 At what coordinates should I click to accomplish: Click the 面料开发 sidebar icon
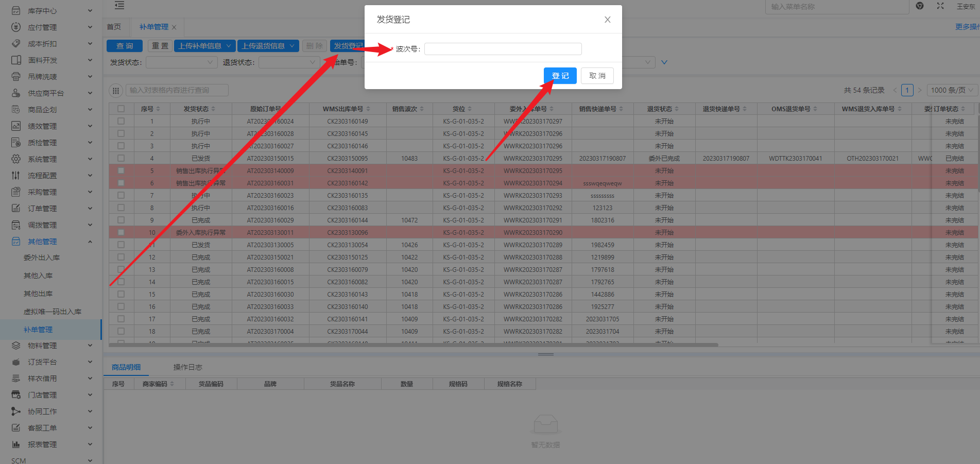tap(16, 60)
